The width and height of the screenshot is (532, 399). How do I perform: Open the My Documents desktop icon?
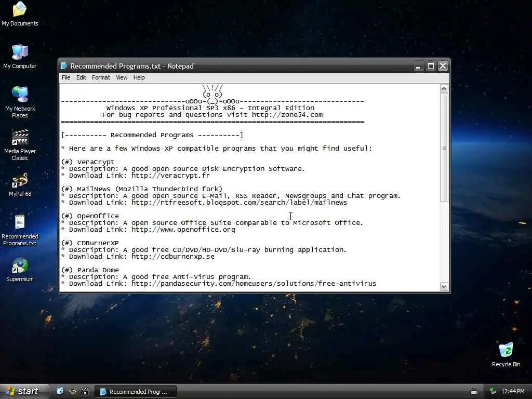20,14
